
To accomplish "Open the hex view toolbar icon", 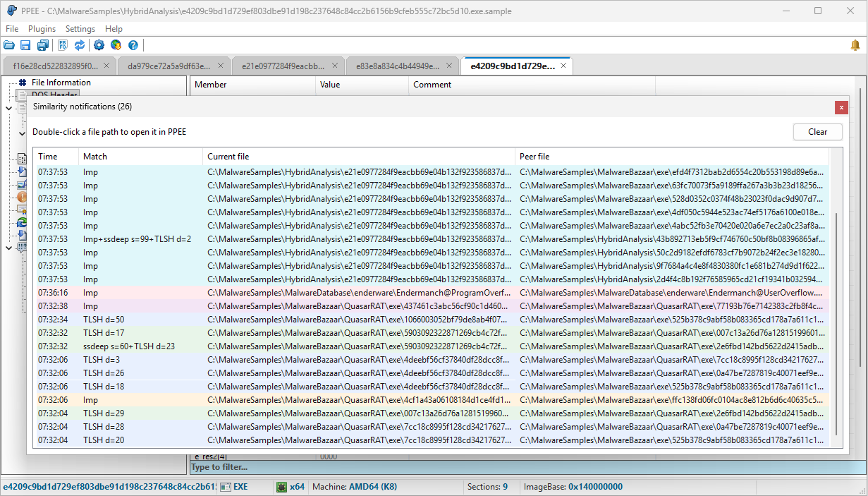I will (x=63, y=45).
